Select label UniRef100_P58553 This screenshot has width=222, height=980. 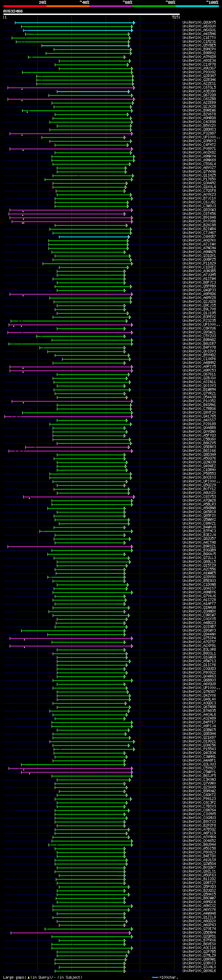tap(199, 473)
